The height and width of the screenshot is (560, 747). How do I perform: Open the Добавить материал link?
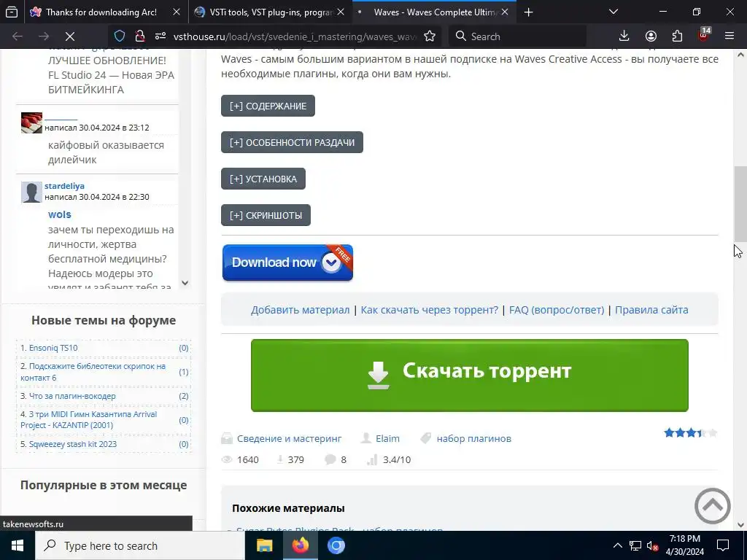[x=300, y=310]
